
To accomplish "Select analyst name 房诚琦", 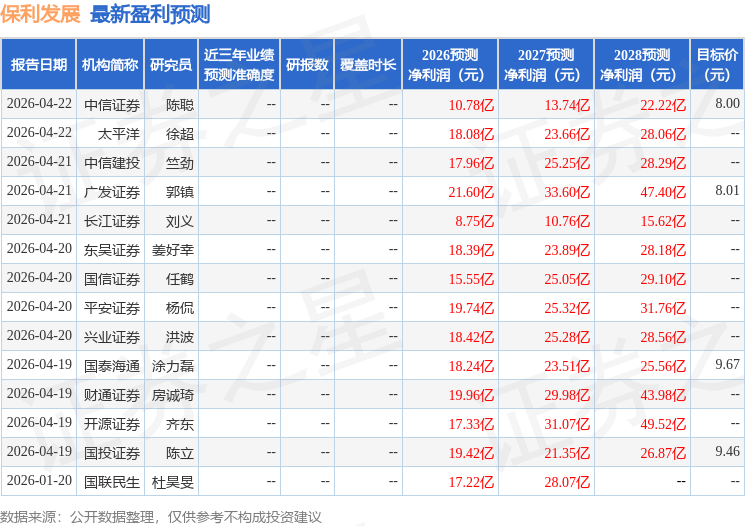I will point(173,395).
